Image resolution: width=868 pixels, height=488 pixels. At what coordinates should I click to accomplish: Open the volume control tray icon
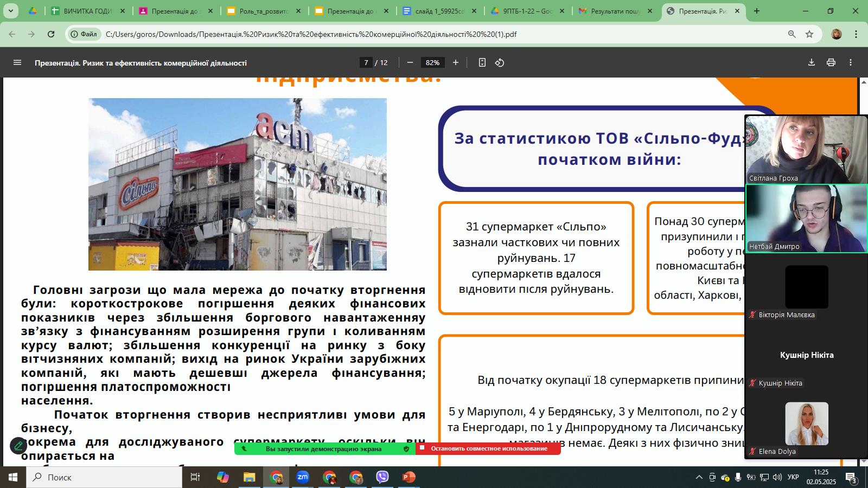pyautogui.click(x=777, y=477)
